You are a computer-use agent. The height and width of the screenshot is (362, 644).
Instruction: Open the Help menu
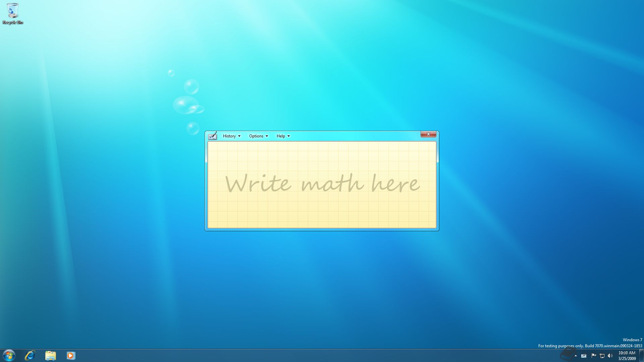(283, 136)
